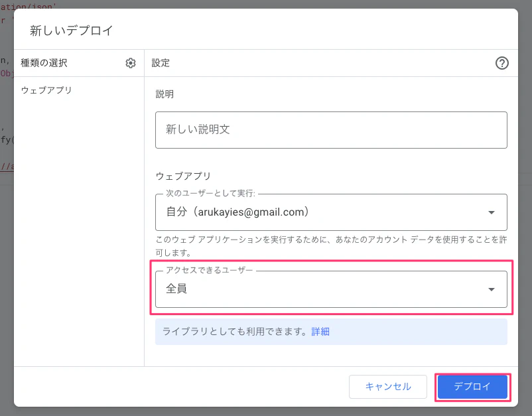This screenshot has height=416, width=532.
Task: Click the dropdown arrow beside 全員
Action: [491, 289]
